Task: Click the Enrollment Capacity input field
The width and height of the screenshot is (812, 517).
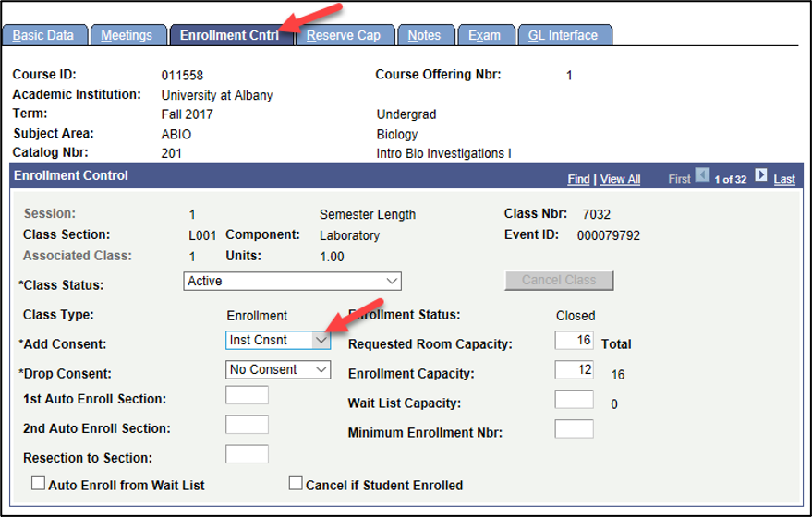Action: click(x=574, y=370)
